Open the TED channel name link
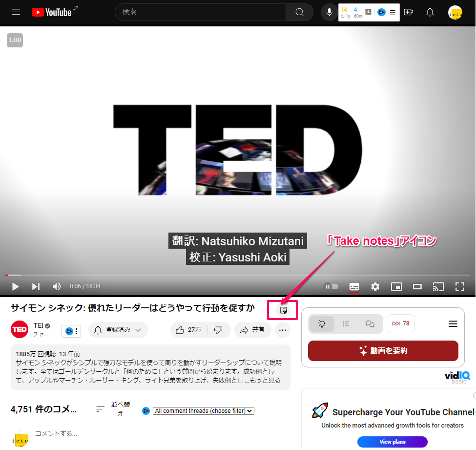The image size is (476, 450). (x=39, y=326)
